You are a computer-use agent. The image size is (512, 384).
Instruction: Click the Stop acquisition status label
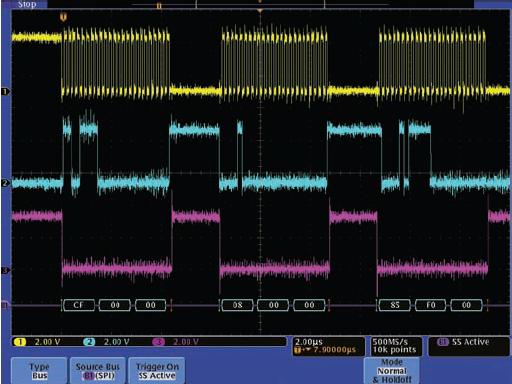27,4
